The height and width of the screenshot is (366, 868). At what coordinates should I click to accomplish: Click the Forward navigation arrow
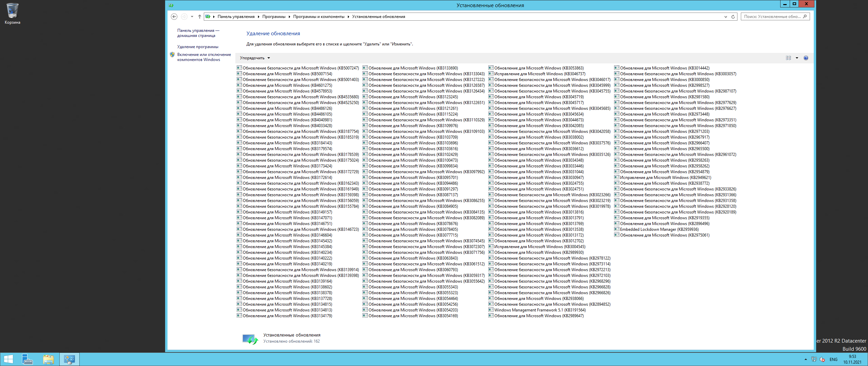pyautogui.click(x=184, y=17)
